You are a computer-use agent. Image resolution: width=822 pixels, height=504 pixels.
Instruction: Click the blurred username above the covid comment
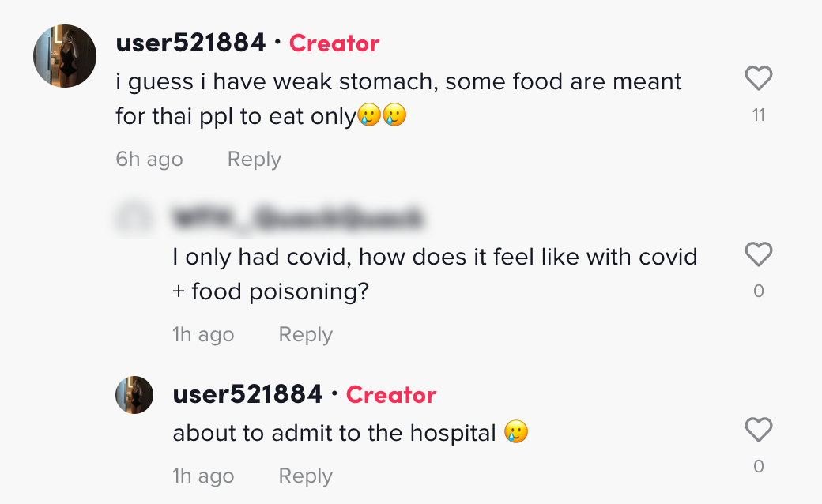tap(297, 219)
